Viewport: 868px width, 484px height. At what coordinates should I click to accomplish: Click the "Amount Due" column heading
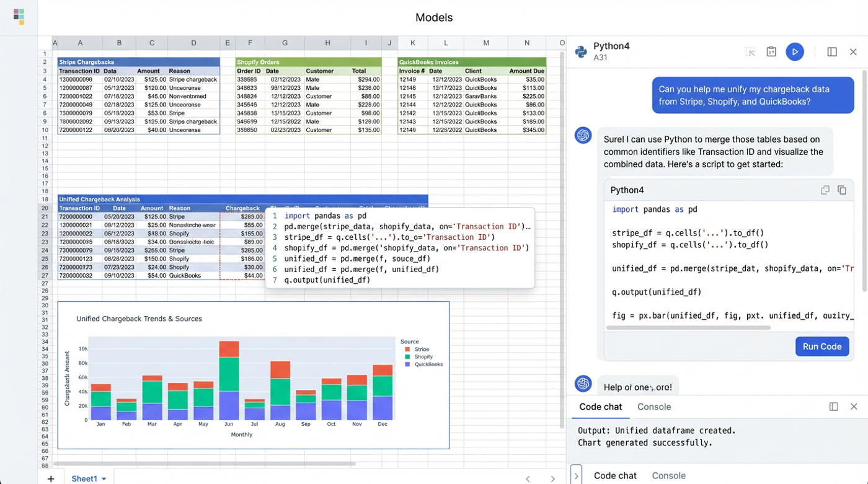[527, 71]
